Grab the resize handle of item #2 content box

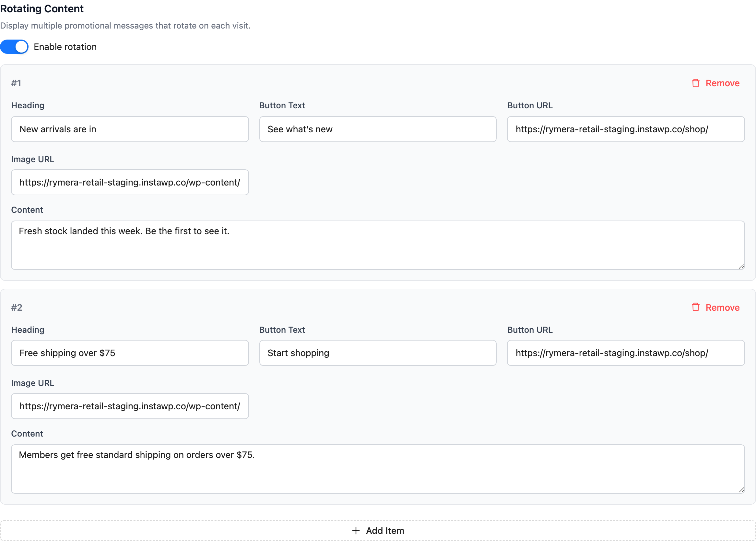tap(741, 490)
